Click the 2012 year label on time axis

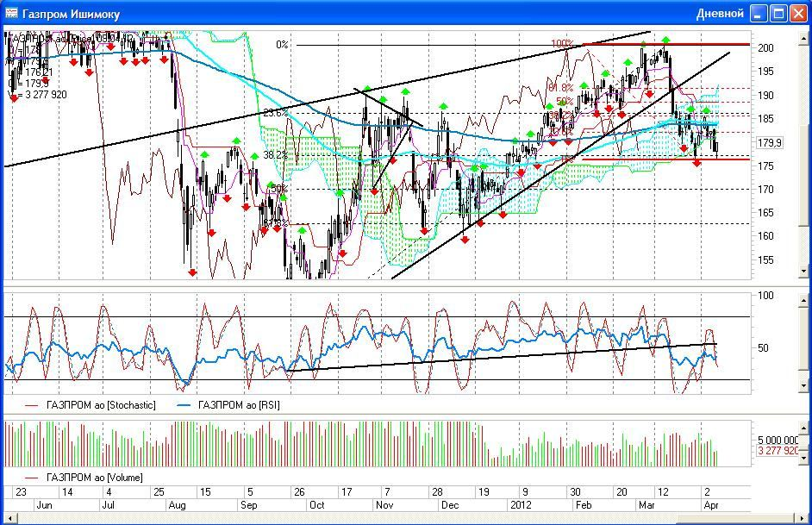click(x=521, y=505)
